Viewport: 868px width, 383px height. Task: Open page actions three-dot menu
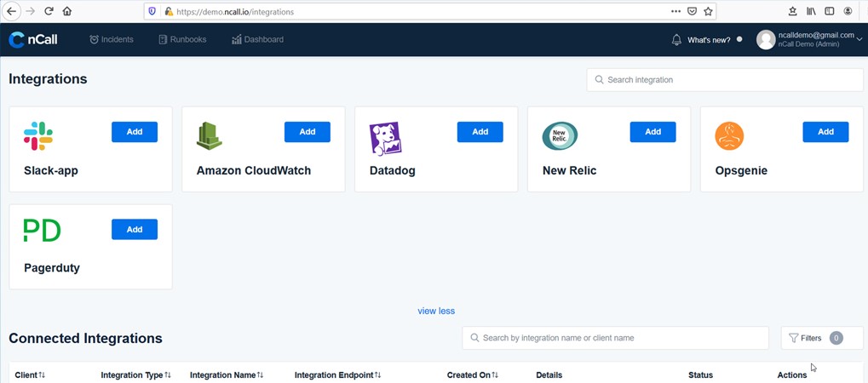click(x=675, y=11)
